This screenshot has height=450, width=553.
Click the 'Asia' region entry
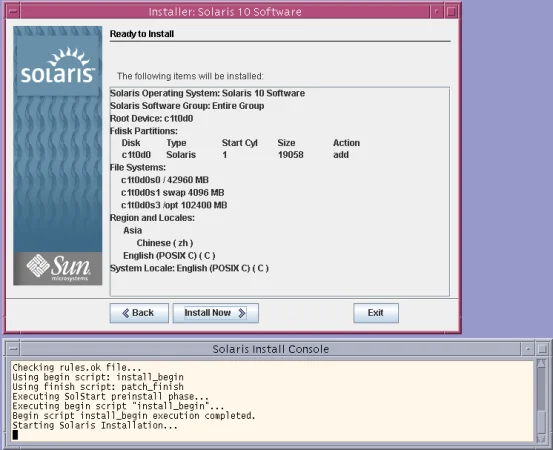133,230
